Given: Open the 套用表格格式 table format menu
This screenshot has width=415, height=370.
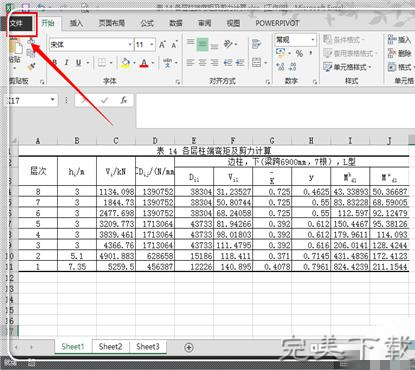Looking at the screenshot, I should pyautogui.click(x=350, y=53).
